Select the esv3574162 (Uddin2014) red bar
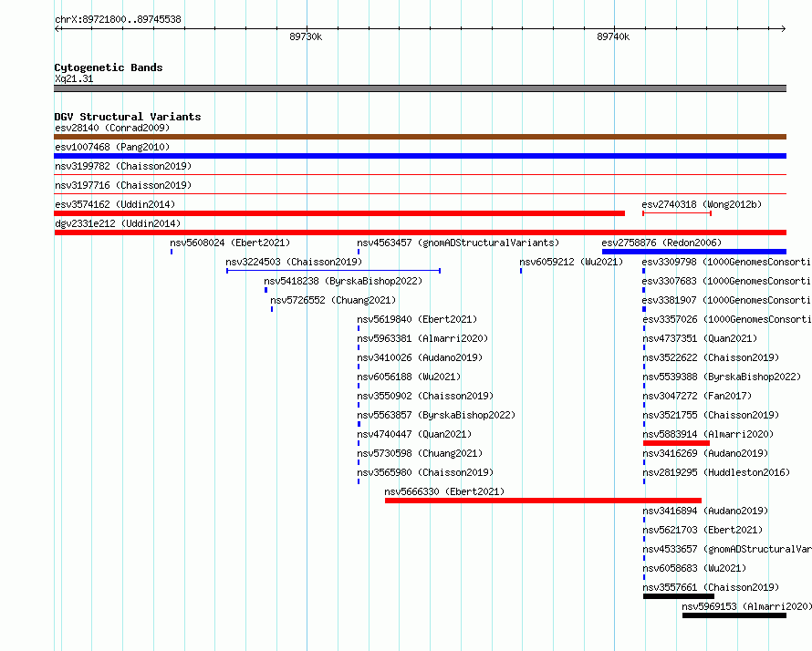Image resolution: width=812 pixels, height=651 pixels. (339, 213)
